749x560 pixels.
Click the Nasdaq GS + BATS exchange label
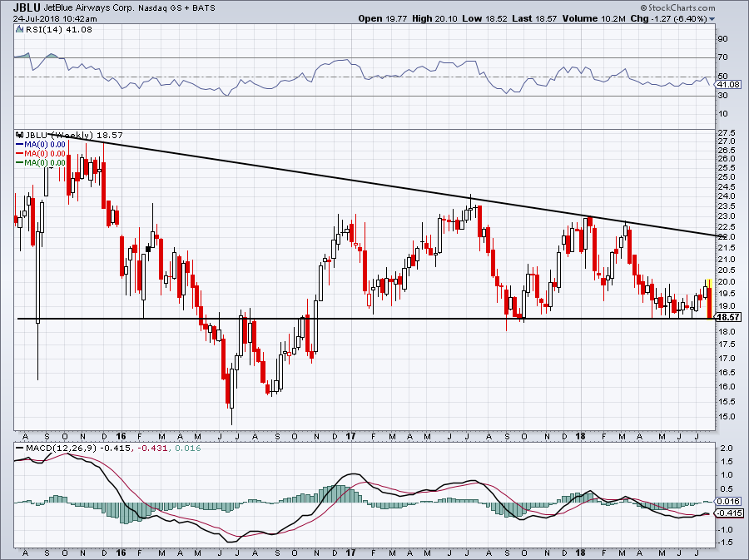point(177,8)
